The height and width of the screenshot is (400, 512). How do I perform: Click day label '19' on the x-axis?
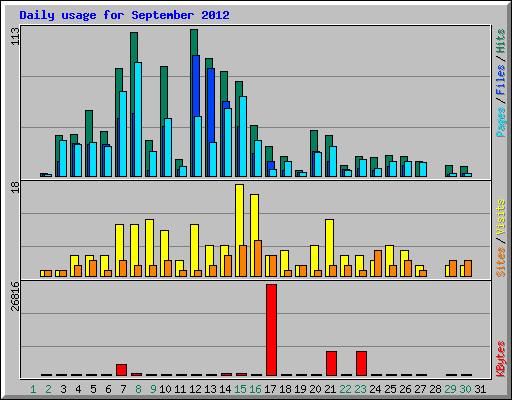[300, 389]
